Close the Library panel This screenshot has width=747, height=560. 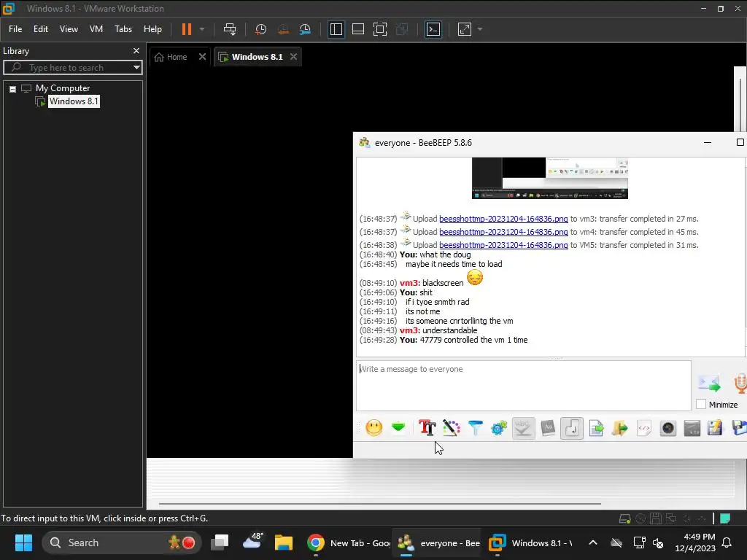point(136,50)
